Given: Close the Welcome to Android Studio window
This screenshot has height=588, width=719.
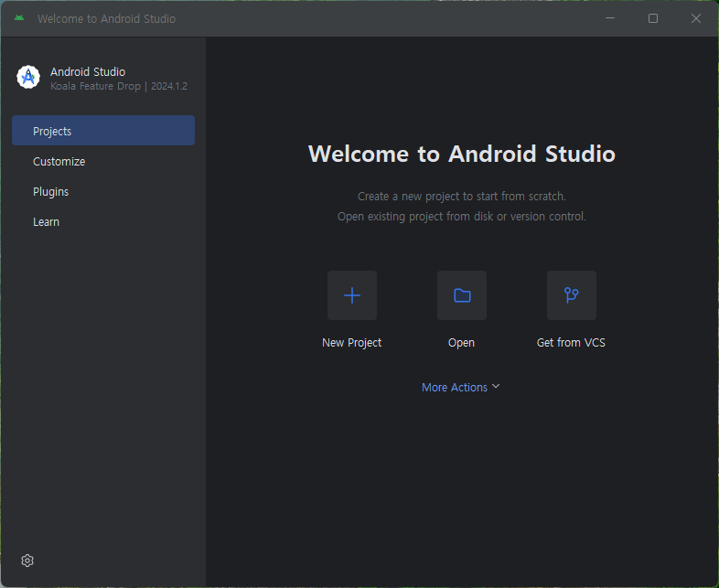Looking at the screenshot, I should pos(696,18).
